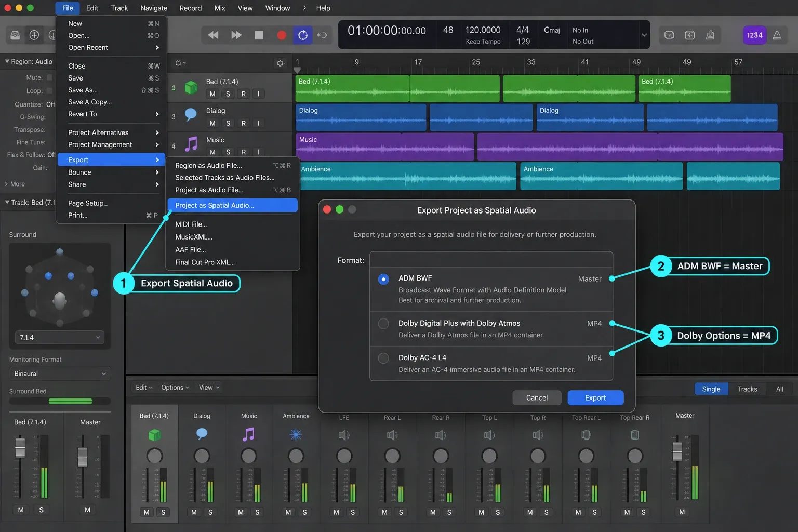
Task: Open the mixer Edit dropdown menu
Action: coord(144,388)
